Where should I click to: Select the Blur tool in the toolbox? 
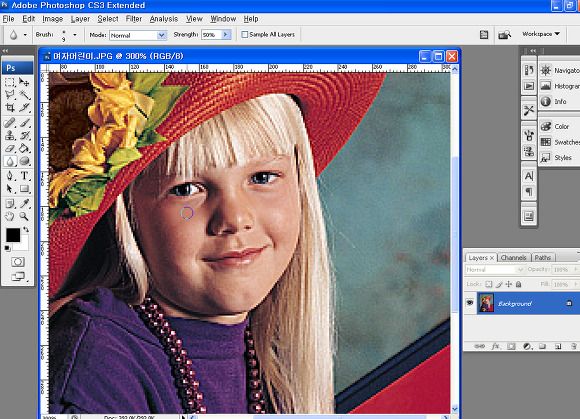click(10, 161)
